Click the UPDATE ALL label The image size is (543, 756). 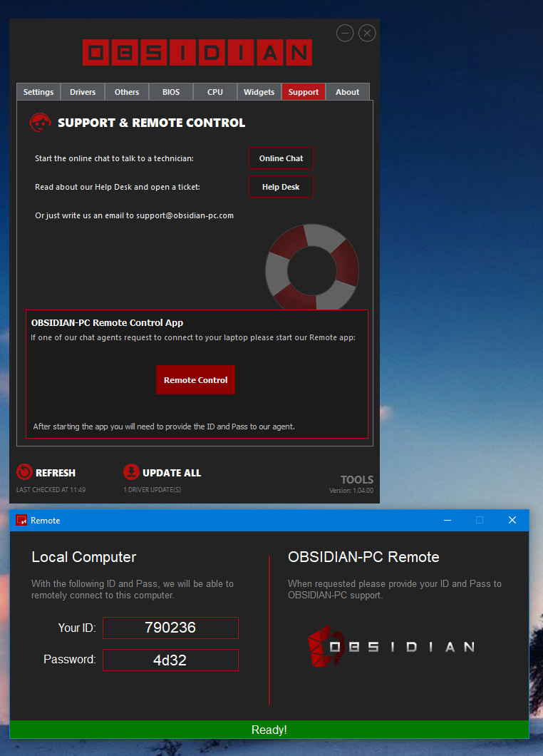pyautogui.click(x=172, y=473)
